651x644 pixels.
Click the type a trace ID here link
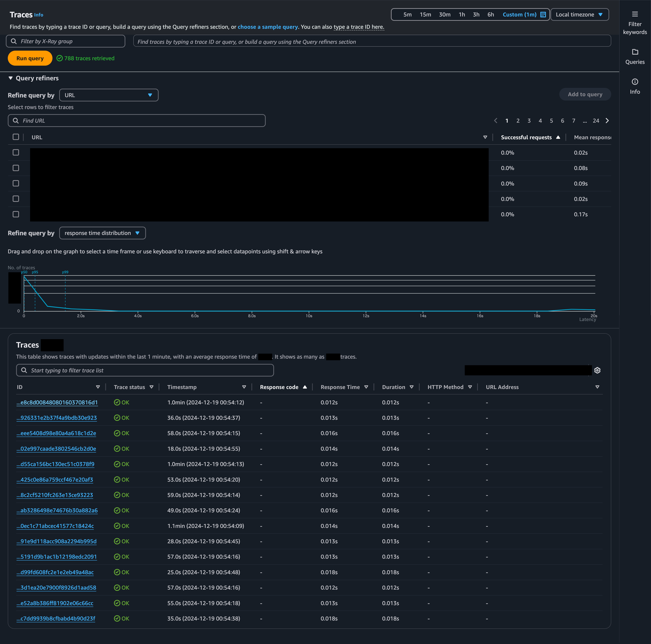[x=359, y=27]
